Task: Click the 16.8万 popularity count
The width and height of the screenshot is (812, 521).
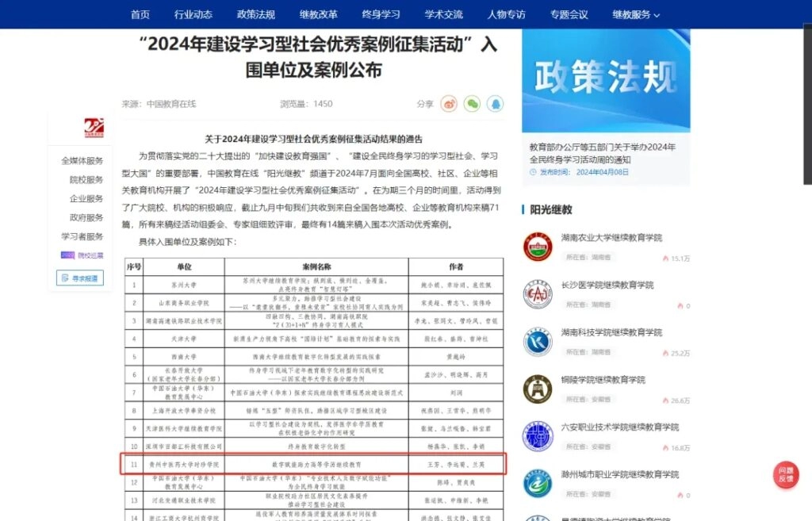Action: point(676,448)
